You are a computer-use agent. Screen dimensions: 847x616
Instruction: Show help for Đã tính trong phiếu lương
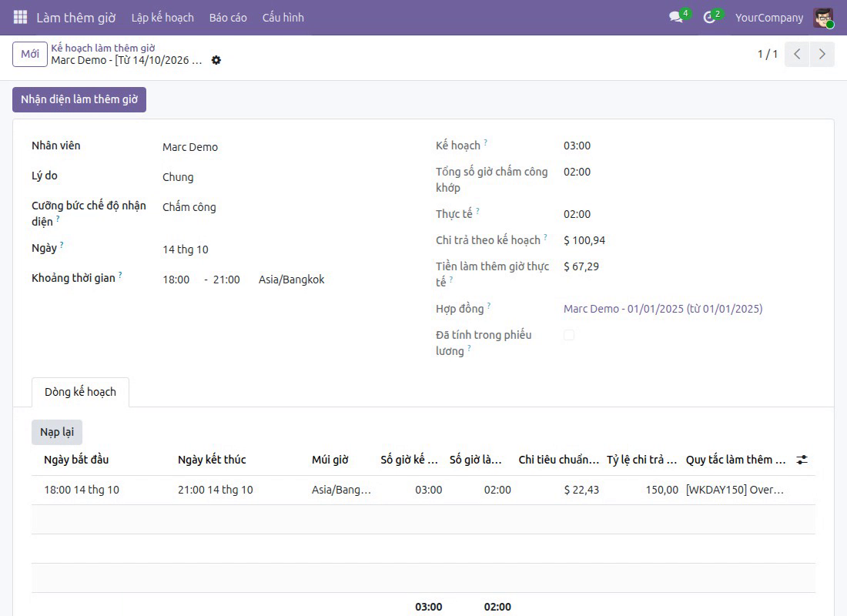point(469,349)
